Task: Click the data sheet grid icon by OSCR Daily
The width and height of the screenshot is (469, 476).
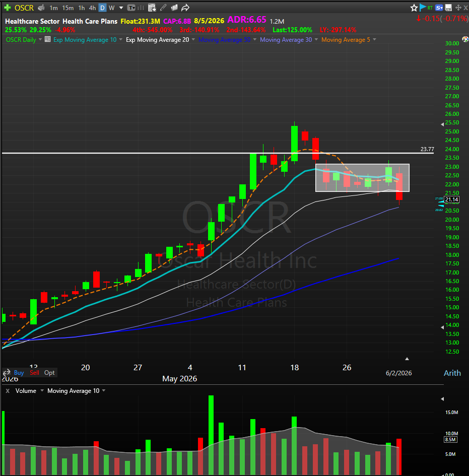Action: 48,39
